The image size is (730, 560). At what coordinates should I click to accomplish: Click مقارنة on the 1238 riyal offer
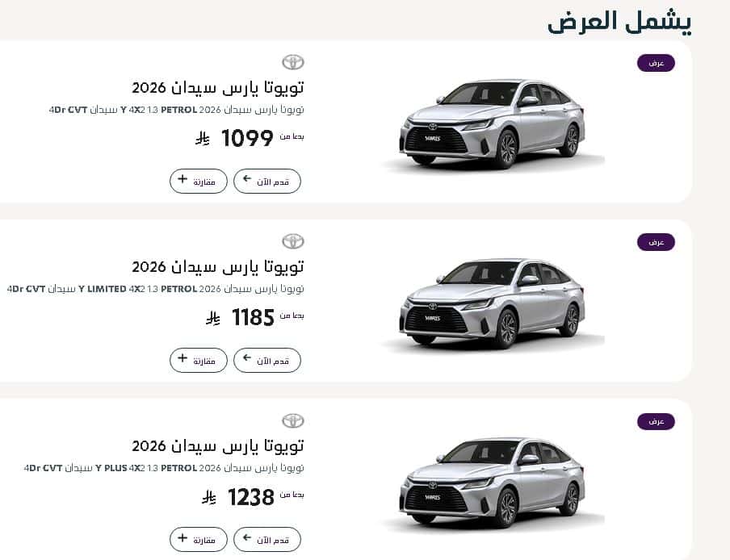[198, 539]
